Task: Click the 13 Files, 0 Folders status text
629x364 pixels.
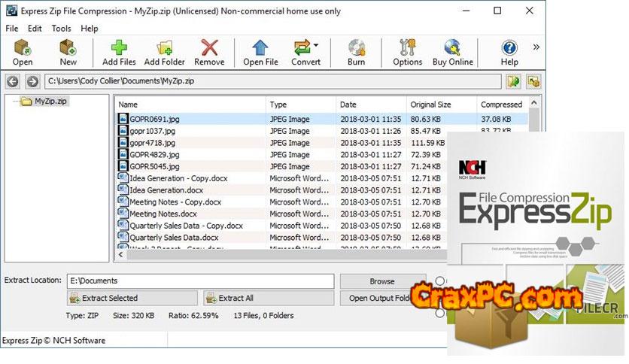Action: coord(263,316)
